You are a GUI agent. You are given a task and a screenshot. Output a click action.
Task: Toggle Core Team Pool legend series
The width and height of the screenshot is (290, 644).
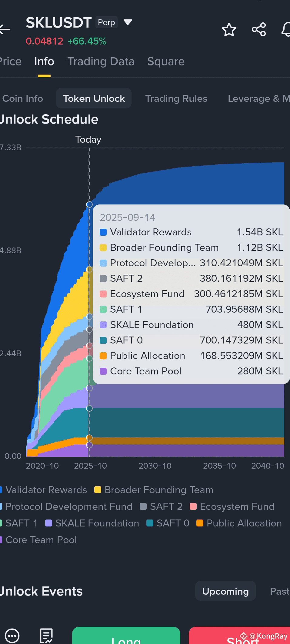(x=38, y=540)
